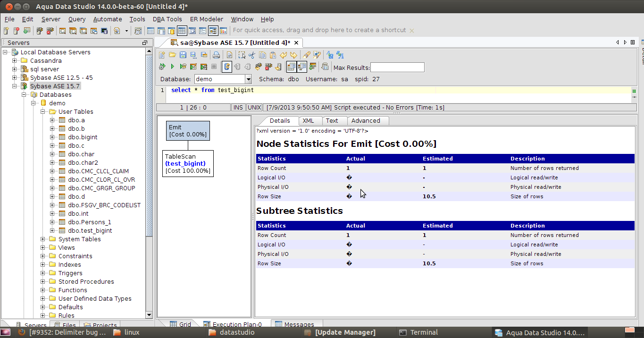The width and height of the screenshot is (644, 338).
Task: Click the Disconnect icon with red stop
Action: tap(268, 67)
